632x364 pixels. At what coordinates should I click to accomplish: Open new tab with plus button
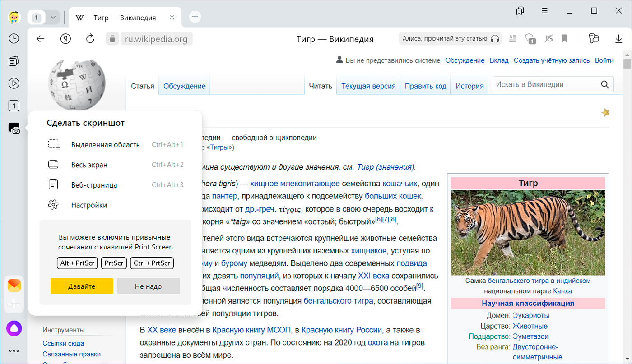tap(195, 17)
